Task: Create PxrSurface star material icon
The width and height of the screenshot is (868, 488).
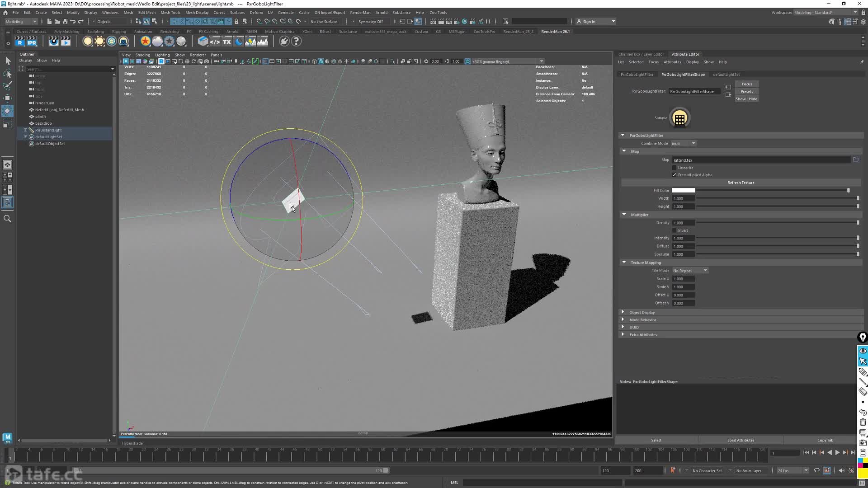Action: [145, 42]
